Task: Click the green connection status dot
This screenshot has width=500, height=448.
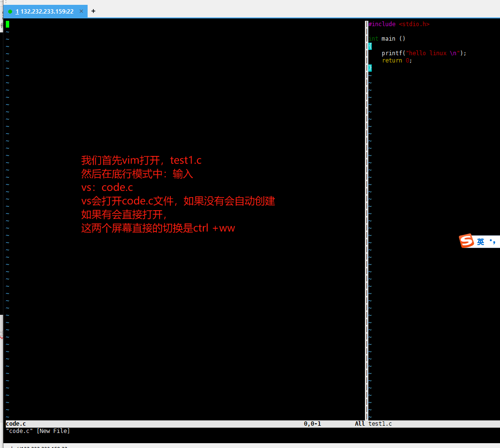Action: click(x=10, y=12)
